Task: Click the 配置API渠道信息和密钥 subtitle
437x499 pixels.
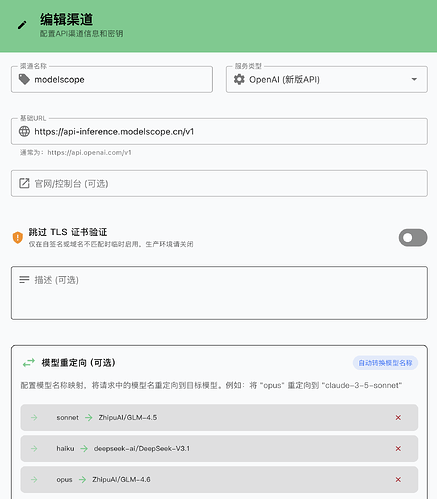Action: (82, 34)
